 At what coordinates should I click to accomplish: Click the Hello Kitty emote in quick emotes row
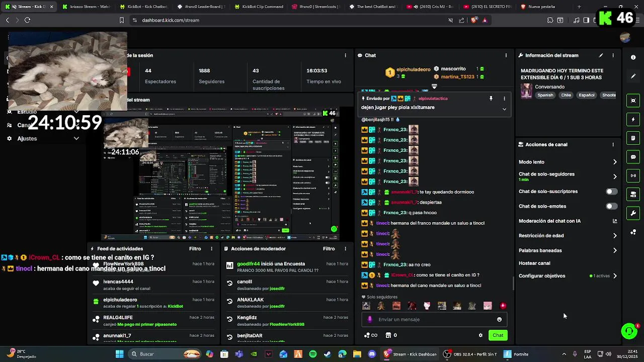427,306
